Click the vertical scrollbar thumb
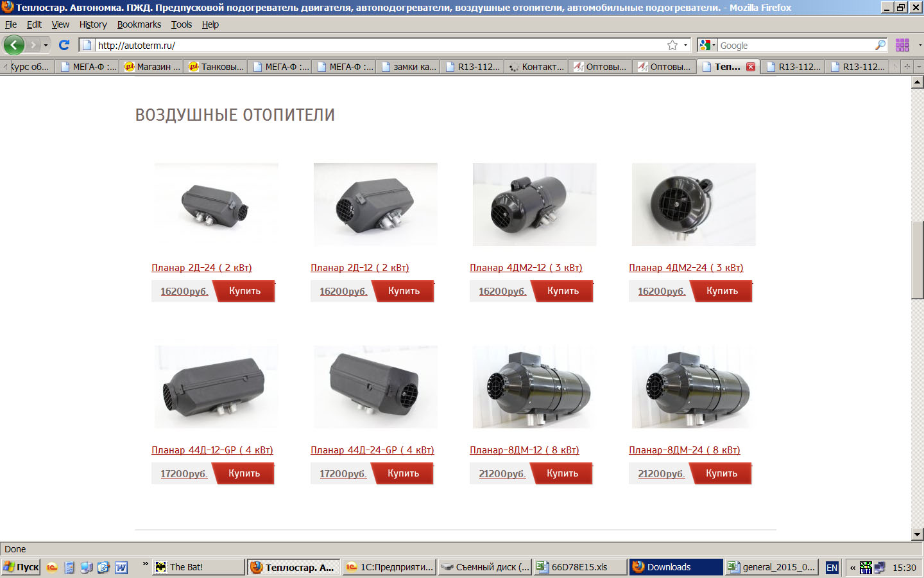924x578 pixels. 917,259
